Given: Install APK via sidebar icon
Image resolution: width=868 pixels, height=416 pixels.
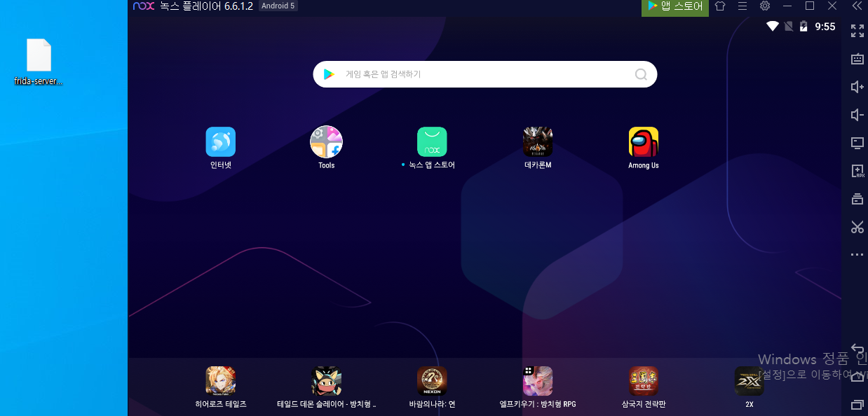Looking at the screenshot, I should tap(857, 171).
